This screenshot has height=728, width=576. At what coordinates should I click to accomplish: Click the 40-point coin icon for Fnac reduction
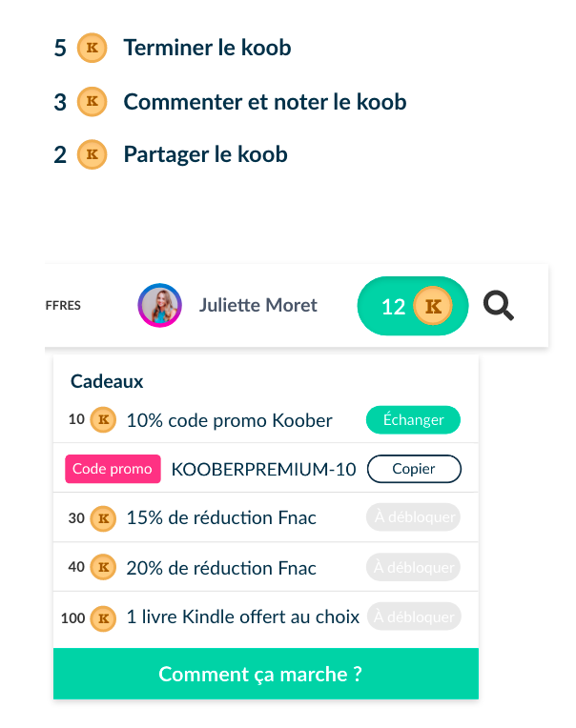click(103, 568)
